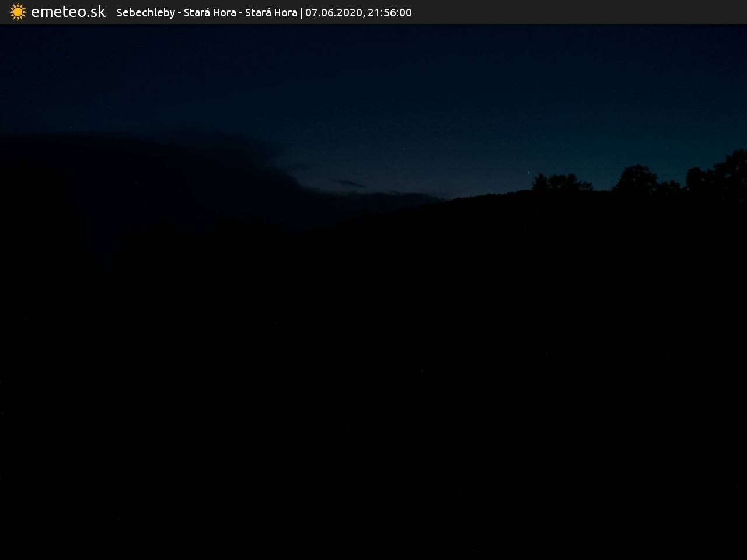Click the rounded tree silhouette right of the star

click(635, 178)
